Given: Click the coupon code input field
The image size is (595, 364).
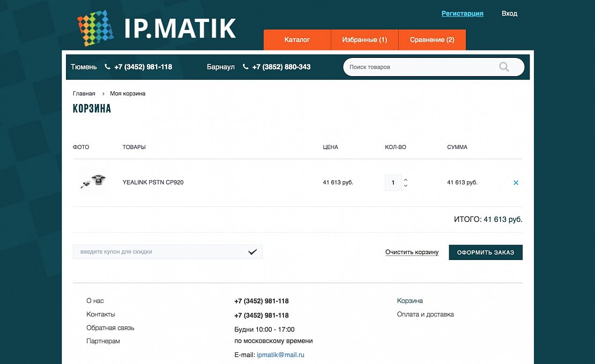Looking at the screenshot, I should point(161,252).
